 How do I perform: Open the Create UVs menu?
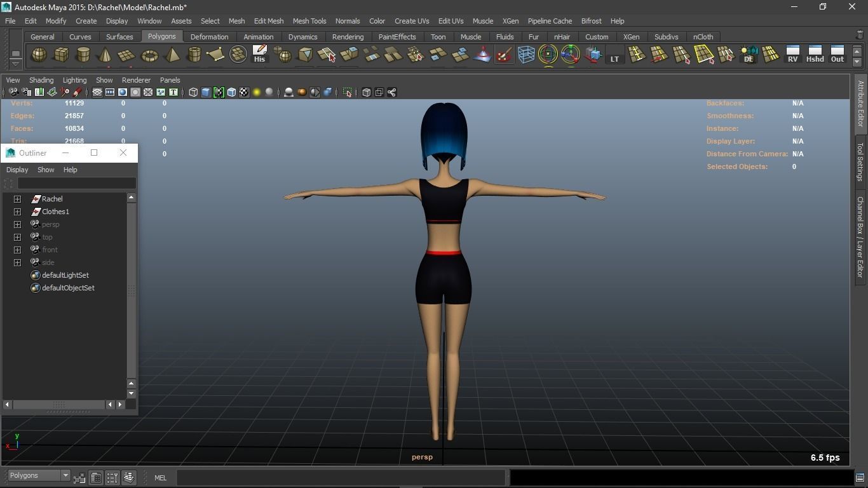412,21
